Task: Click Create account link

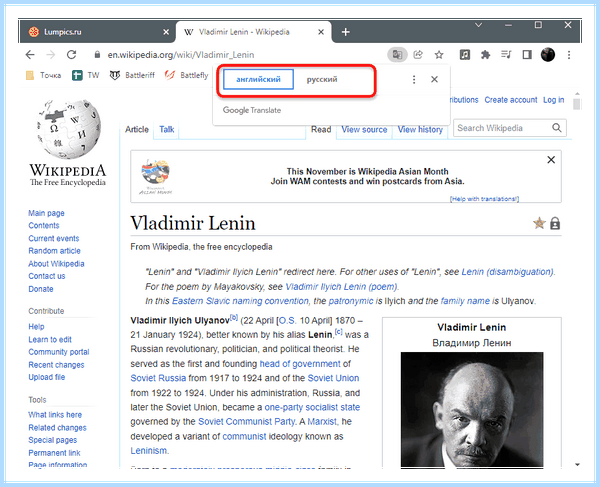Action: click(x=511, y=100)
